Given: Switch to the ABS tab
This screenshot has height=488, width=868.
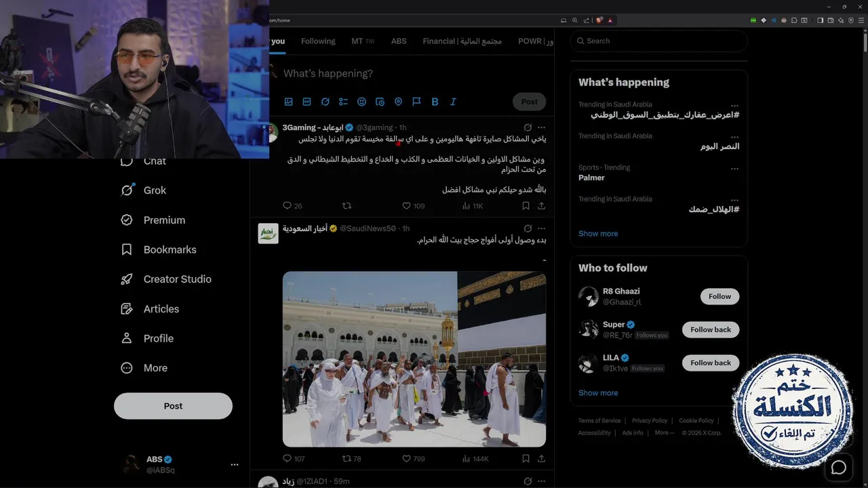Looking at the screenshot, I should pos(399,41).
